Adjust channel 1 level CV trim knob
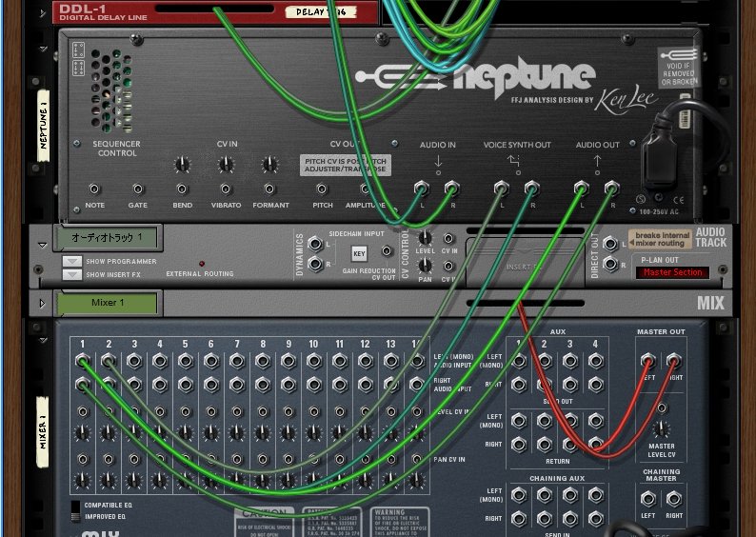The image size is (756, 537). point(83,432)
